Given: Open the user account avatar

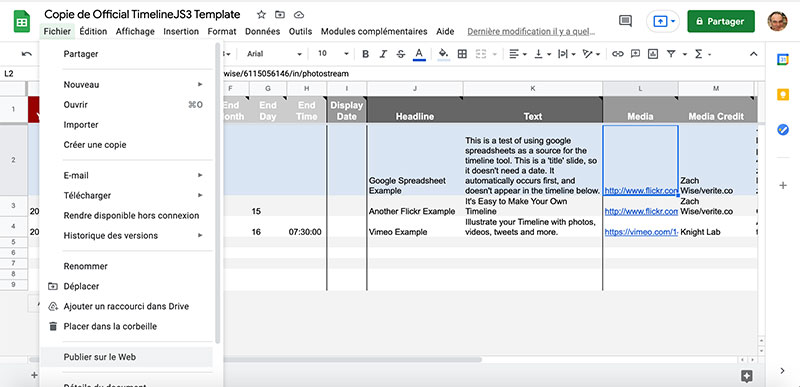Looking at the screenshot, I should (777, 21).
